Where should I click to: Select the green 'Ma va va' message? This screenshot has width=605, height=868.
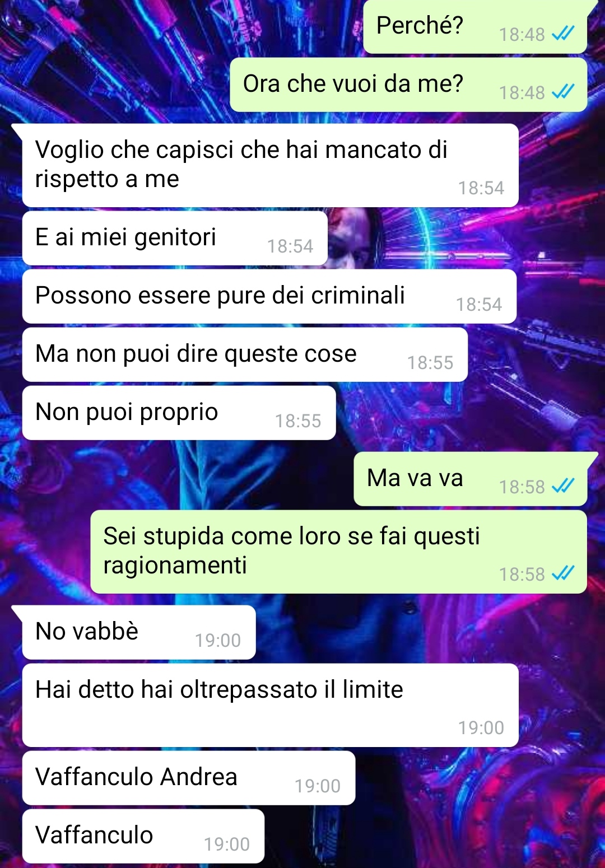(x=470, y=479)
